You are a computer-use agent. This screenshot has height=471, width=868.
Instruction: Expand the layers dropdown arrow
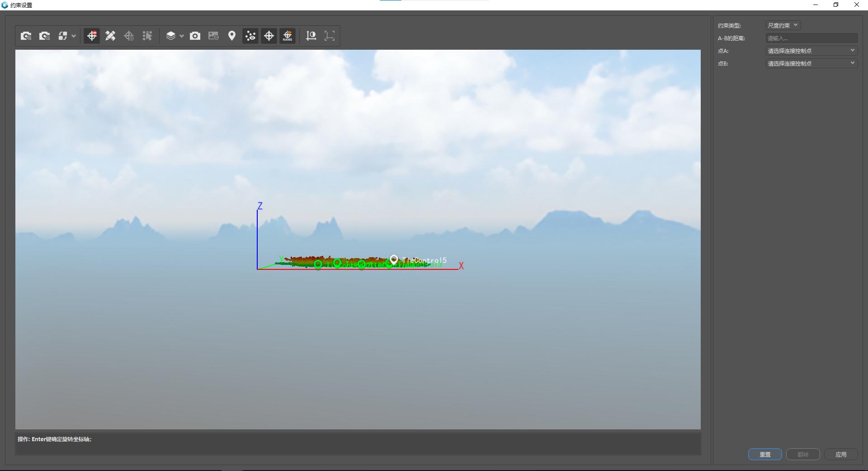[x=181, y=36]
